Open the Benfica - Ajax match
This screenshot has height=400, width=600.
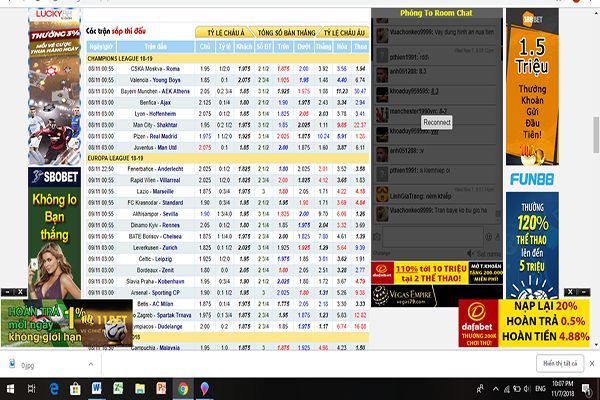coord(155,103)
